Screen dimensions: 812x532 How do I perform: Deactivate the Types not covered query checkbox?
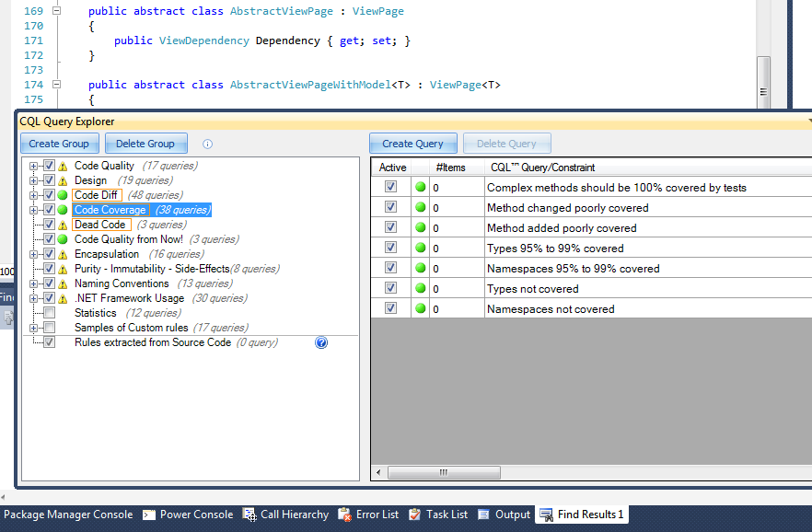click(391, 288)
